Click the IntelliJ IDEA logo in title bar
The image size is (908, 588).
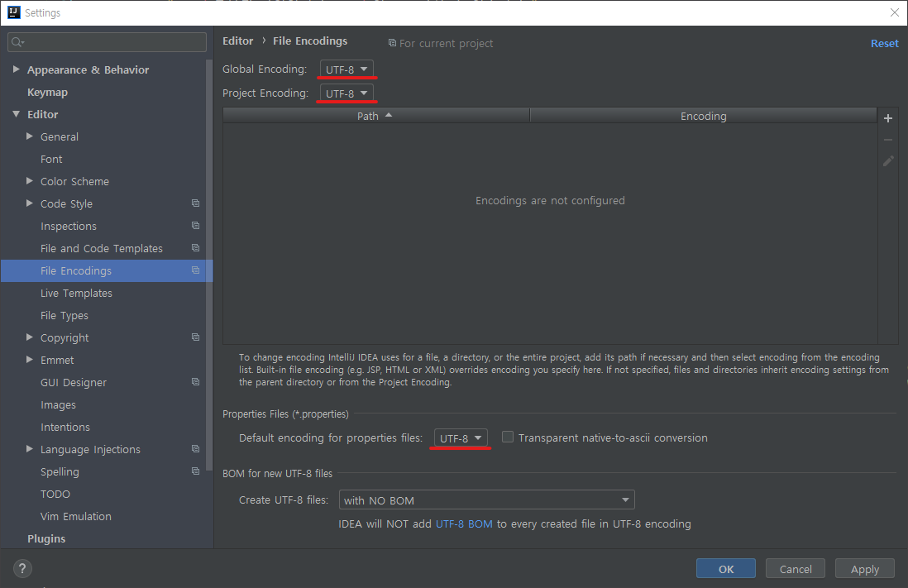(14, 12)
